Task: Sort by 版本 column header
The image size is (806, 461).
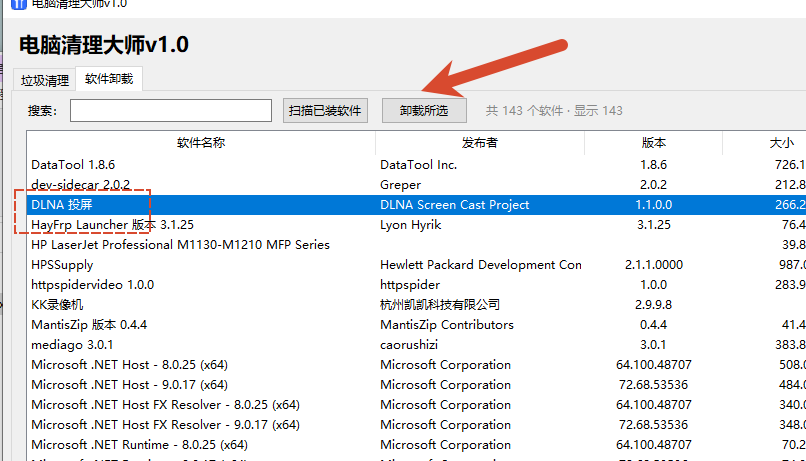Action: pos(653,142)
